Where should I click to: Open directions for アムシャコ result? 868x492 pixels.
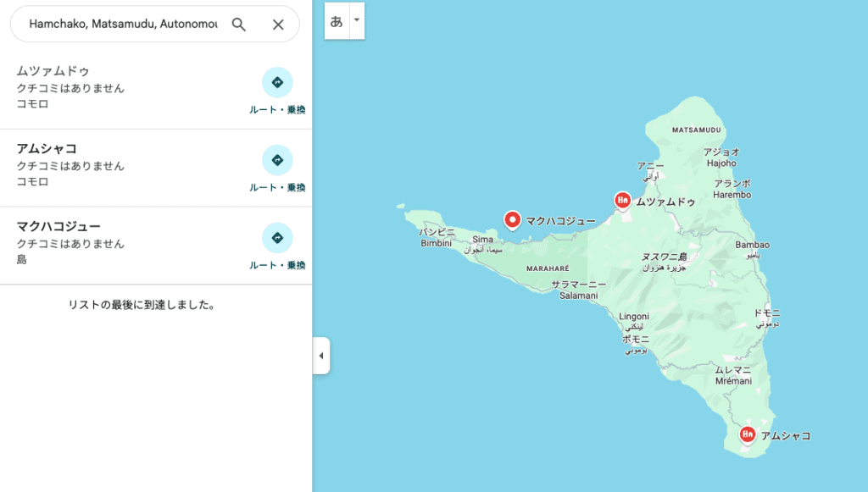pyautogui.click(x=277, y=160)
